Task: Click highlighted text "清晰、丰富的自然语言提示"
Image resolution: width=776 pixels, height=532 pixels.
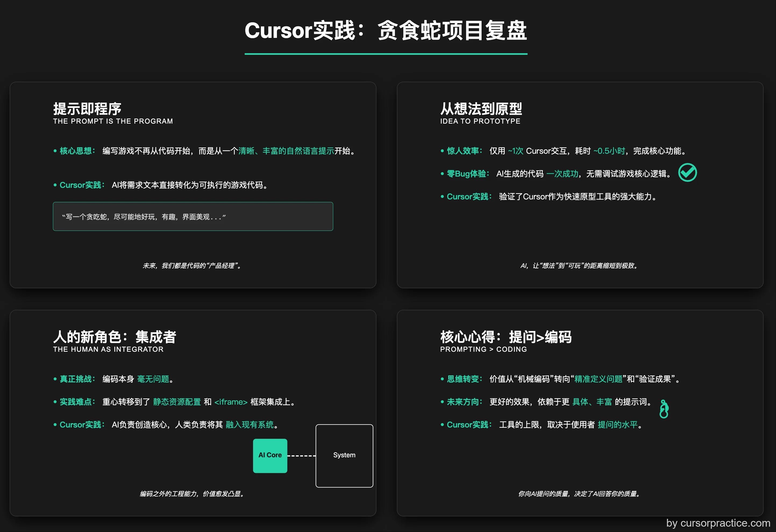Action: 286,151
